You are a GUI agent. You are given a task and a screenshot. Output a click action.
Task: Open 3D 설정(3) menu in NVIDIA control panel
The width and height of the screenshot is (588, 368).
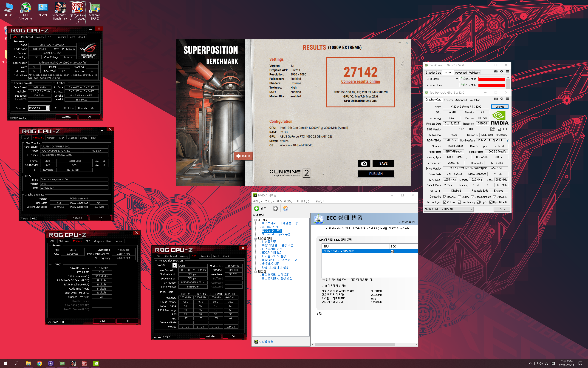point(302,201)
